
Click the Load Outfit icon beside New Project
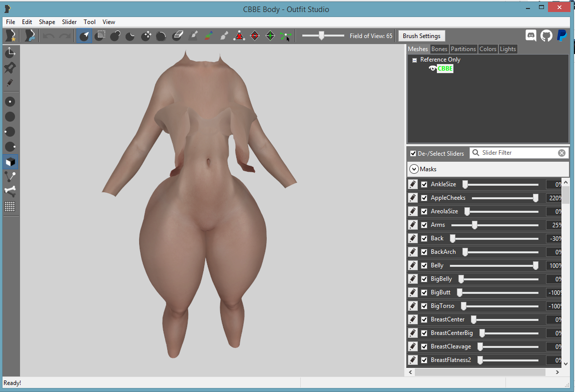[30, 36]
